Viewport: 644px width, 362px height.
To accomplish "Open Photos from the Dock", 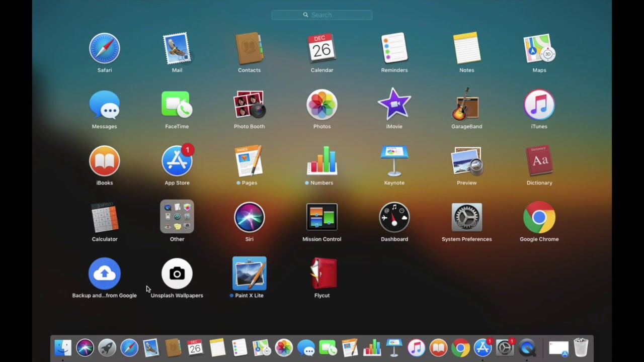I will (284, 347).
